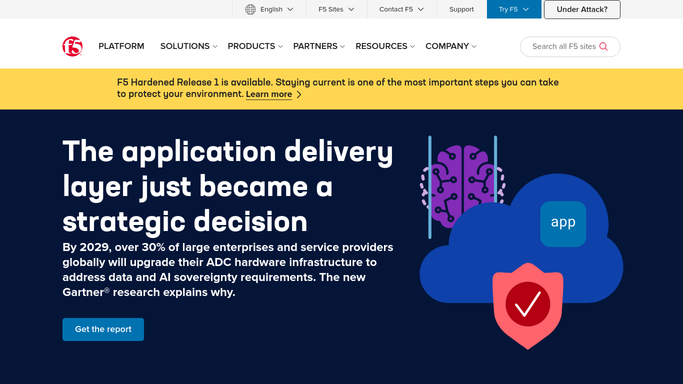Follow the Learn more banner link
The image size is (683, 384).
pos(269,94)
